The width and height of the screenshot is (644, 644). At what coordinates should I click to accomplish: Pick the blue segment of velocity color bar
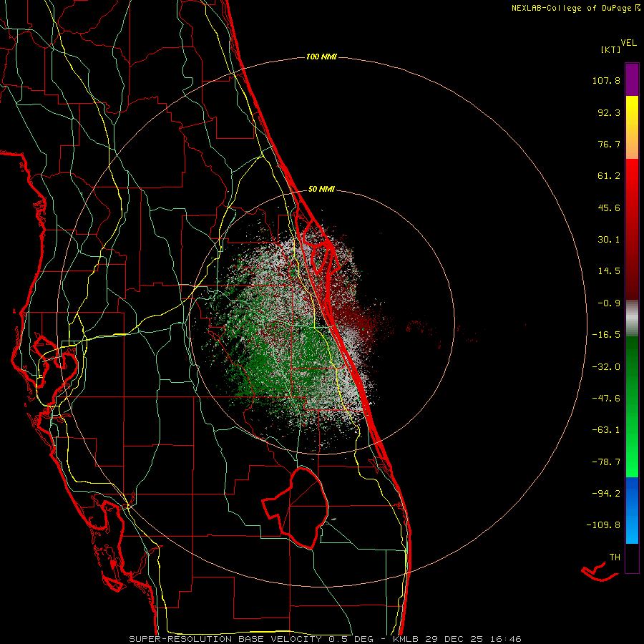pyautogui.click(x=632, y=510)
